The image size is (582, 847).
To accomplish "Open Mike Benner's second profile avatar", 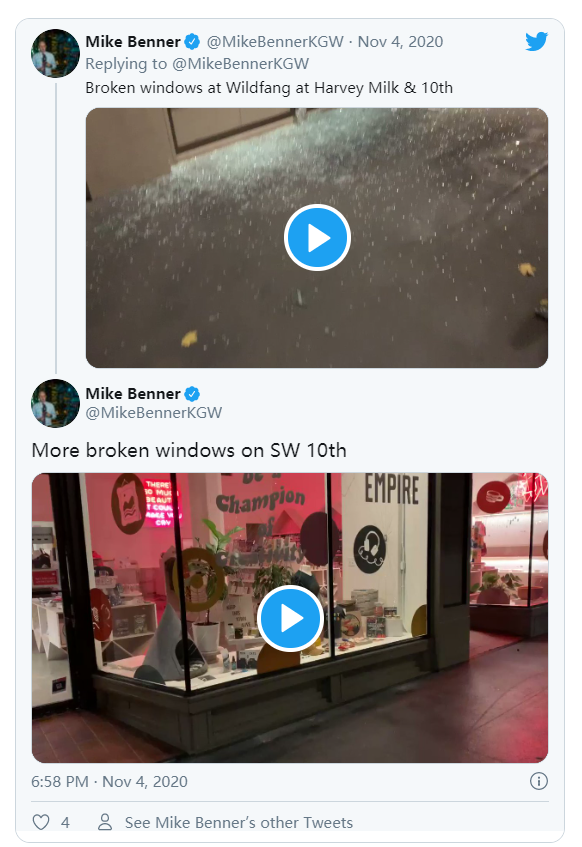I will coord(56,403).
